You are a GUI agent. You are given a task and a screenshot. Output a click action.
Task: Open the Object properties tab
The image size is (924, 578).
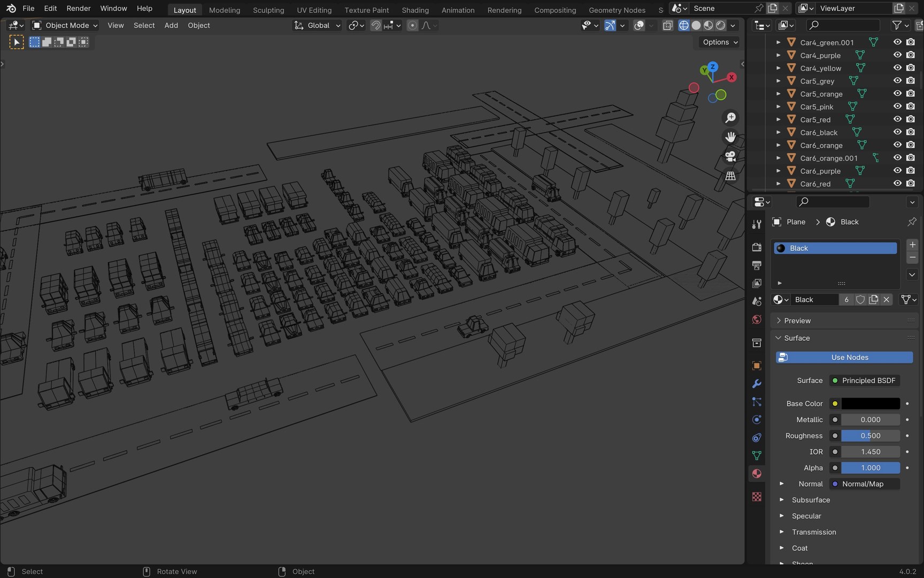tap(757, 366)
